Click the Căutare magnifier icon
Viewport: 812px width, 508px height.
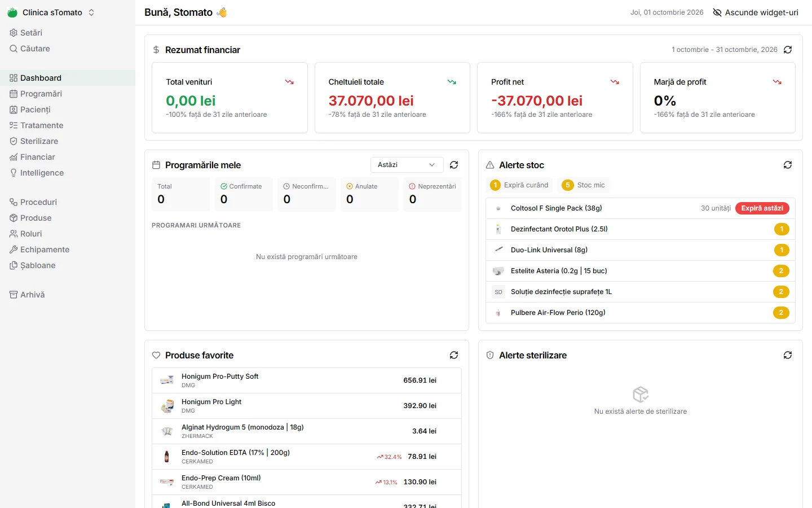pos(14,49)
